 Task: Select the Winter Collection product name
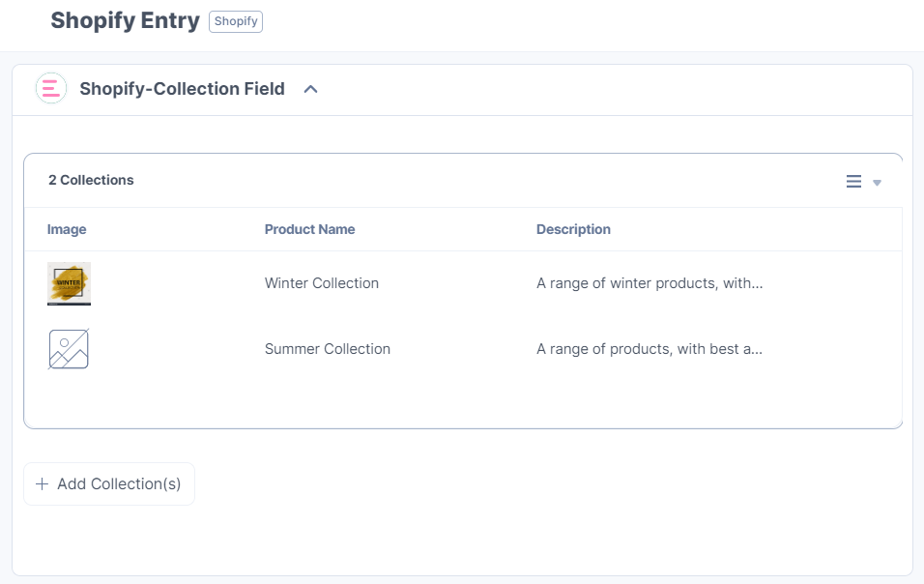click(321, 283)
